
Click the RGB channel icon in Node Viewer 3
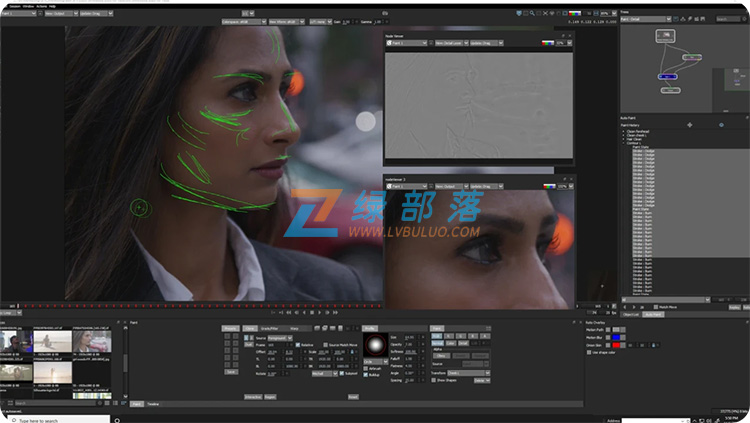pyautogui.click(x=550, y=186)
